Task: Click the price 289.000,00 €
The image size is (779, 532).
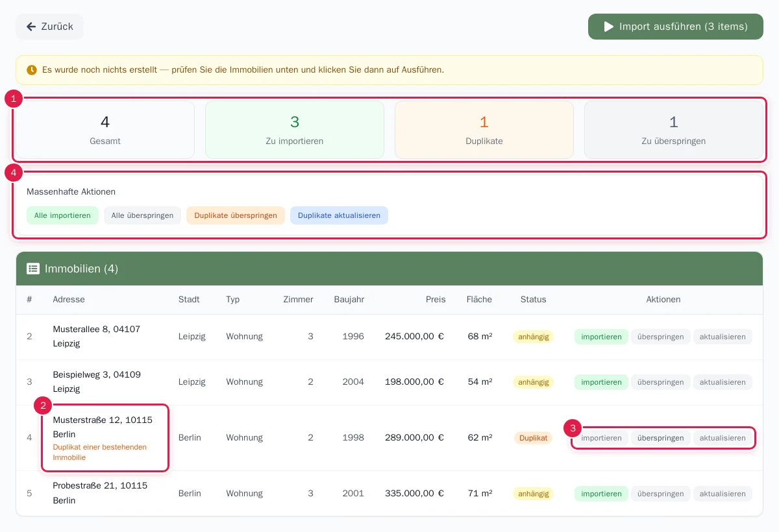Action: [x=414, y=438]
